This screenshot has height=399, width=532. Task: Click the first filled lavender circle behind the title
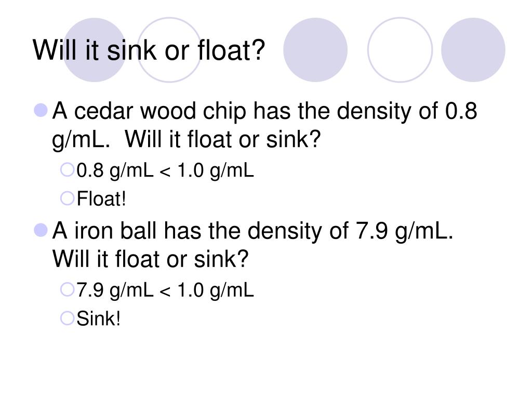coord(95,50)
